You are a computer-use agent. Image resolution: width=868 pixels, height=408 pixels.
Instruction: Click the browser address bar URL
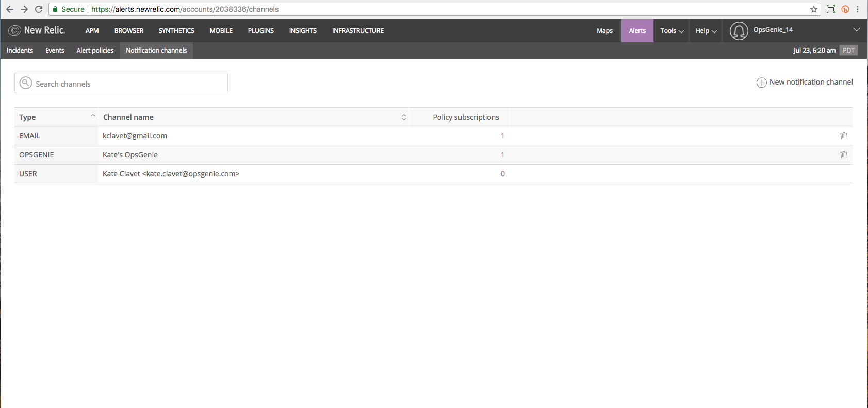[185, 9]
